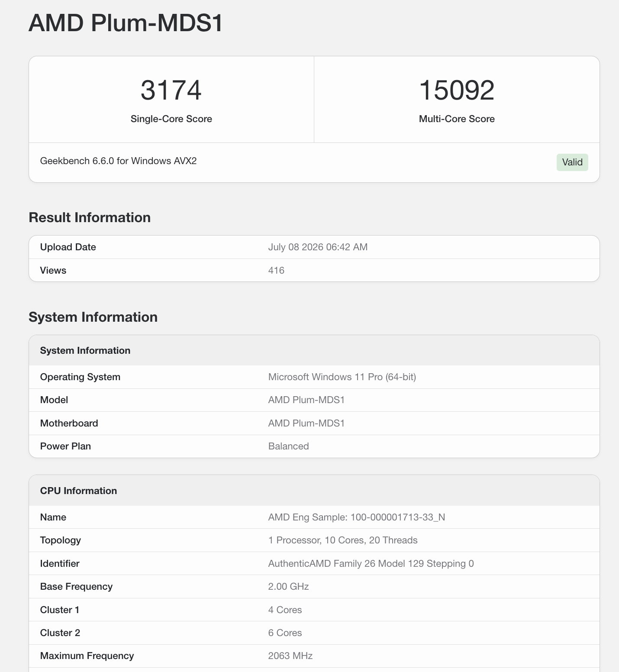619x672 pixels.
Task: Click the Multi-Core Score label
Action: click(457, 119)
